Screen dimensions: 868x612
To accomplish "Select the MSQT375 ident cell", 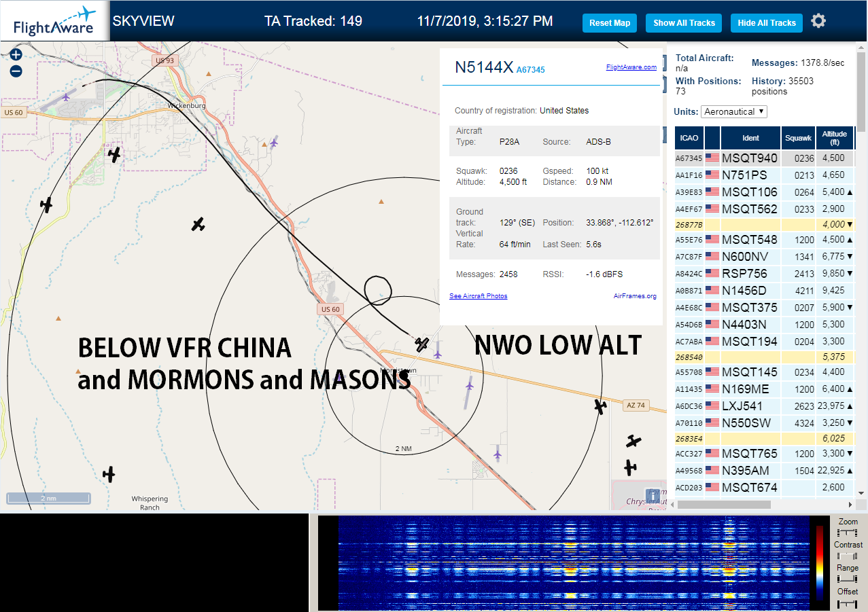I will coord(749,308).
